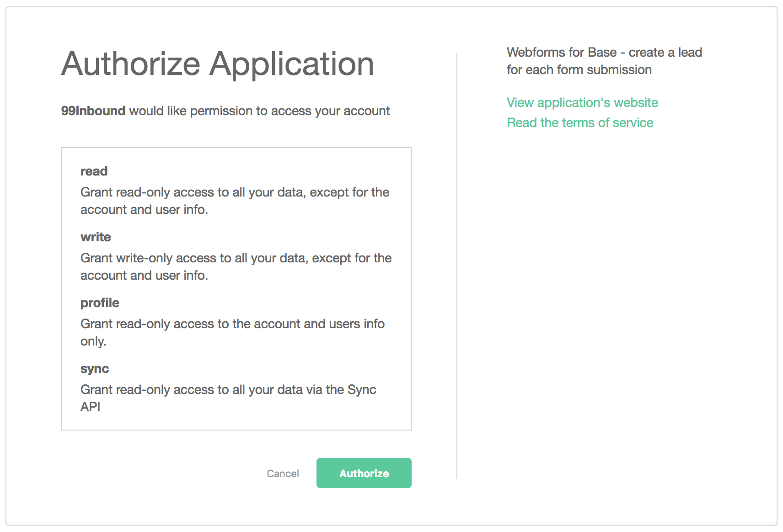
Task: Open the Read the terms of service link
Action: point(580,122)
